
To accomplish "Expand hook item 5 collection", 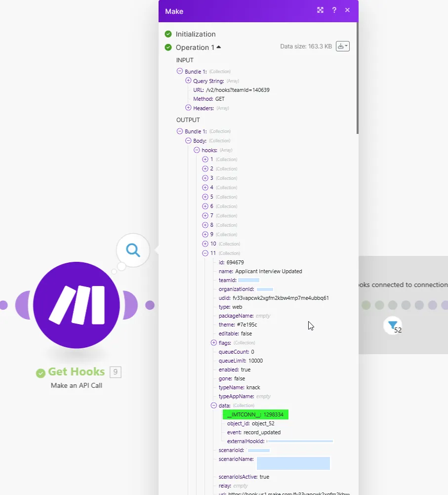I will 205,197.
